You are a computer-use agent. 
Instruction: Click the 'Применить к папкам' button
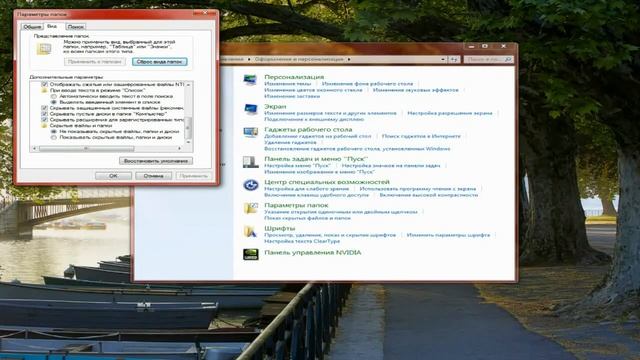click(95, 62)
